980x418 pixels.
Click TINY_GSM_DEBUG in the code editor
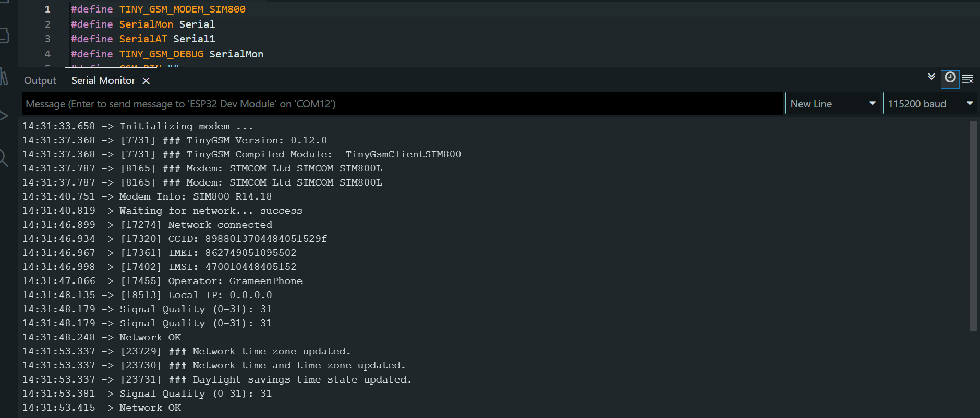tap(161, 54)
